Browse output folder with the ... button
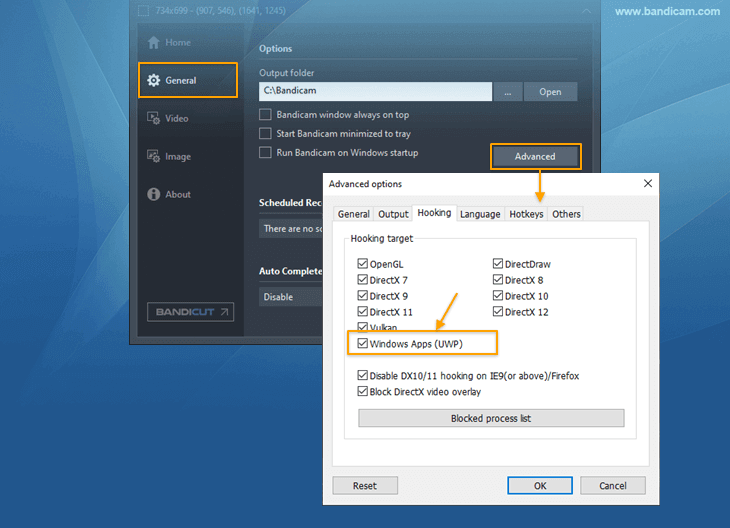Image resolution: width=730 pixels, height=528 pixels. coord(507,92)
